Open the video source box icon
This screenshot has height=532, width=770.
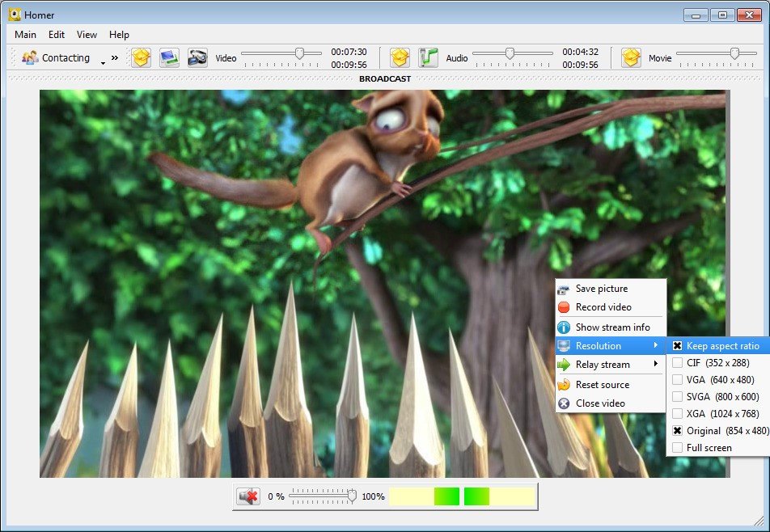click(141, 57)
